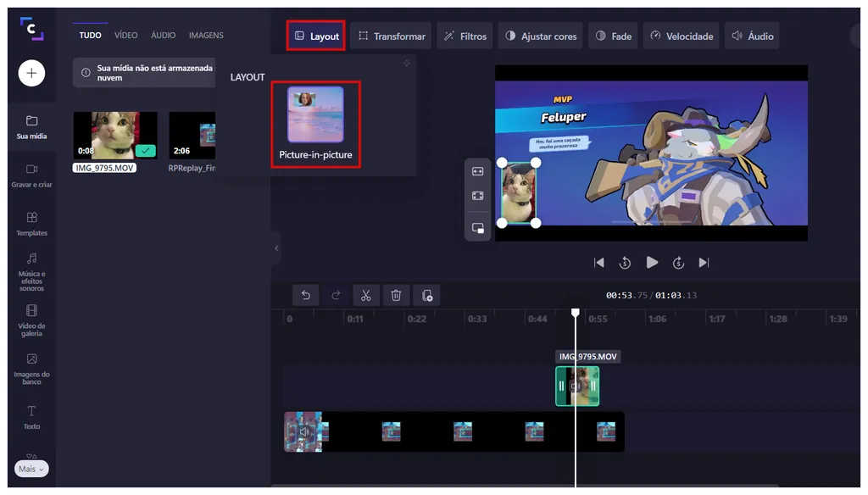868x495 pixels.
Task: Select RPReplay media thumbnail
Action: pyautogui.click(x=192, y=135)
